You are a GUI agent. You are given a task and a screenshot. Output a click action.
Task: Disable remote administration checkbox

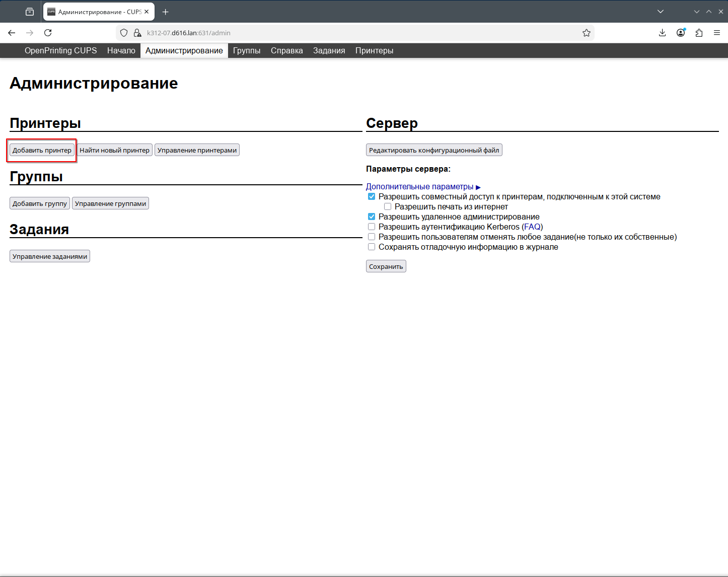372,217
